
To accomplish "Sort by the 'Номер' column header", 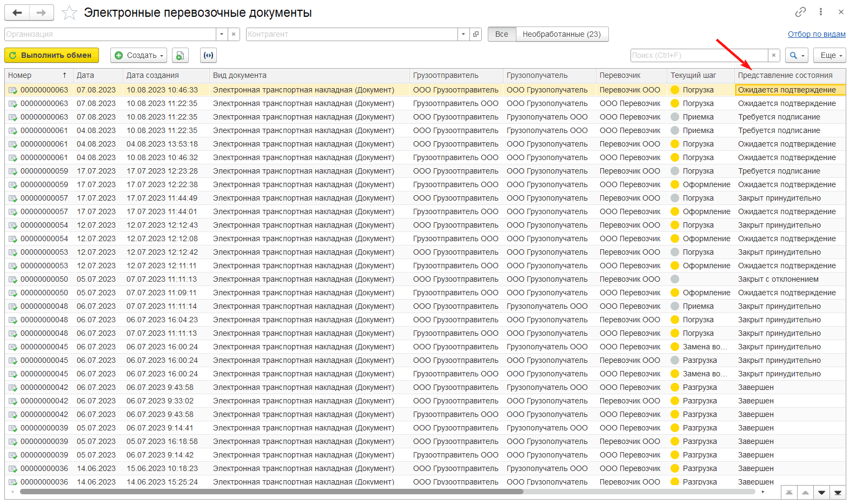I will [x=38, y=75].
